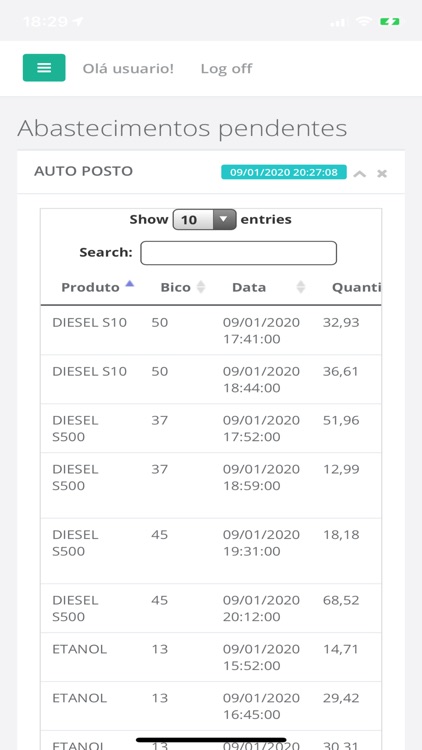422x750 pixels.
Task: Click Bico value 13 in 15:52:00 row
Action: [160, 649]
